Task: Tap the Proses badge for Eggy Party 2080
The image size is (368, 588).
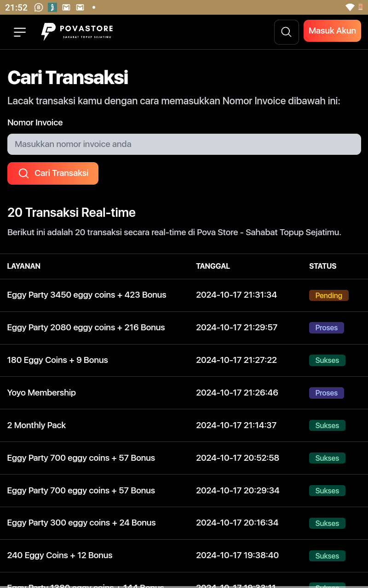Action: pos(327,328)
